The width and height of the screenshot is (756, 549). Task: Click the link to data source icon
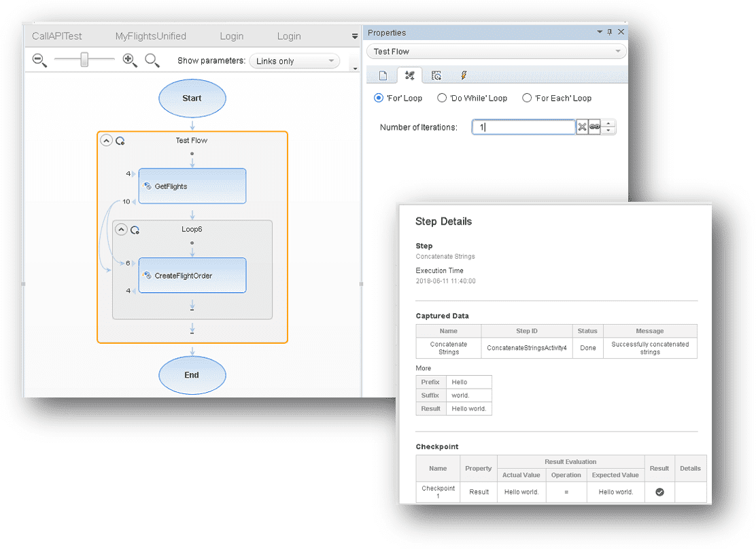pyautogui.click(x=594, y=127)
